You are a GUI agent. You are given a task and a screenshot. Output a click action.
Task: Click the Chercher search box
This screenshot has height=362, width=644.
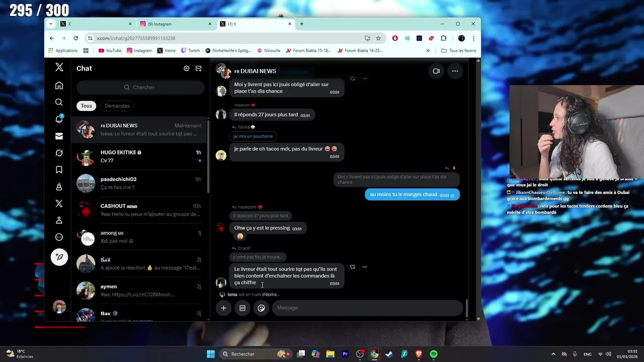pyautogui.click(x=140, y=87)
